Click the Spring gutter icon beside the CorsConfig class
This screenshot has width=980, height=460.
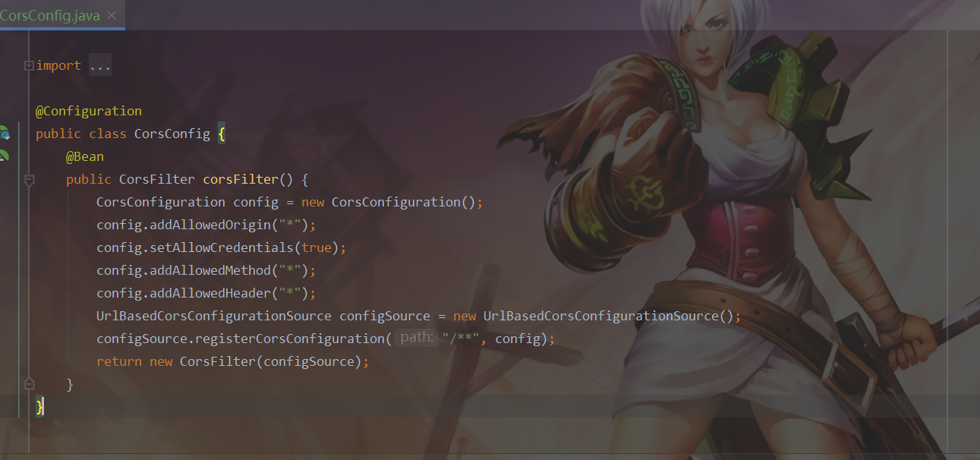5,134
